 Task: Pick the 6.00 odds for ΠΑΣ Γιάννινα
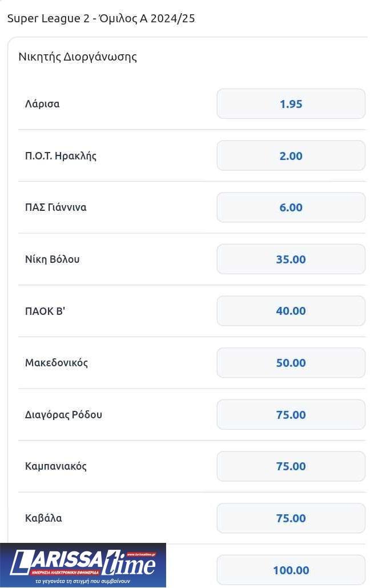point(291,207)
